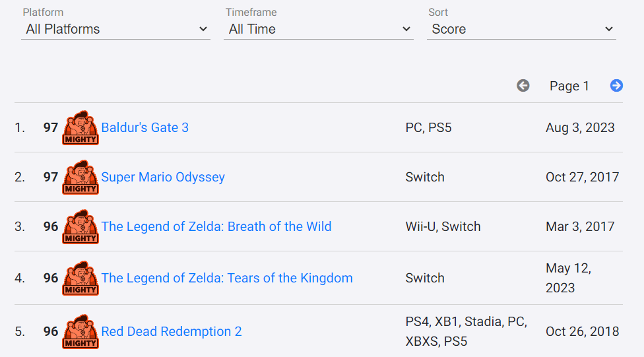This screenshot has height=357, width=644.
Task: Click score 97 for Baldur's Gate 3
Action: [x=51, y=127]
